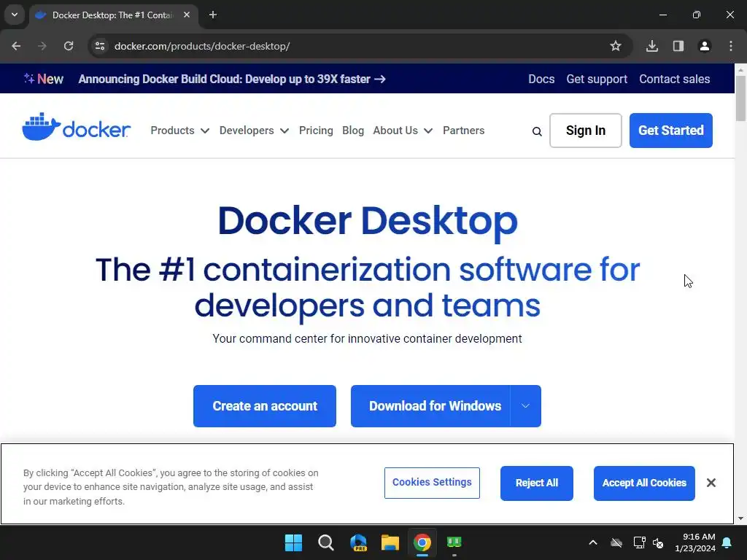Open Chrome tab search dropdown

tap(15, 15)
